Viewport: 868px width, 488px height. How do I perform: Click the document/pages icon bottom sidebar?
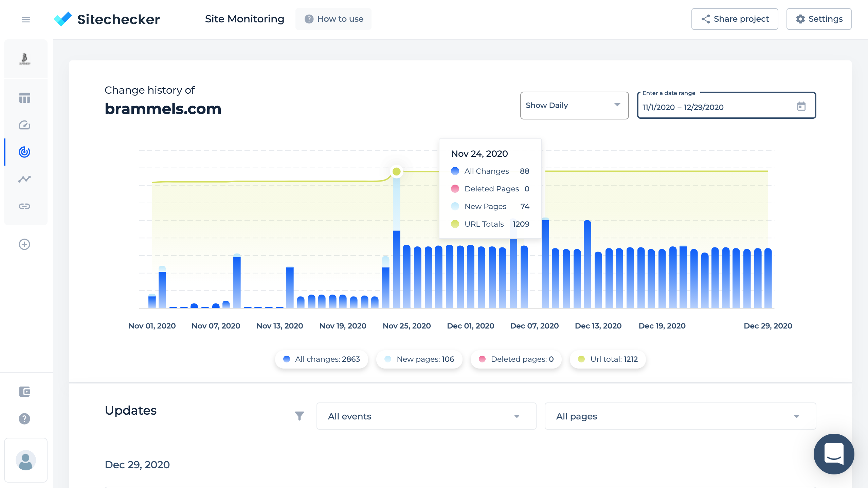click(x=24, y=392)
